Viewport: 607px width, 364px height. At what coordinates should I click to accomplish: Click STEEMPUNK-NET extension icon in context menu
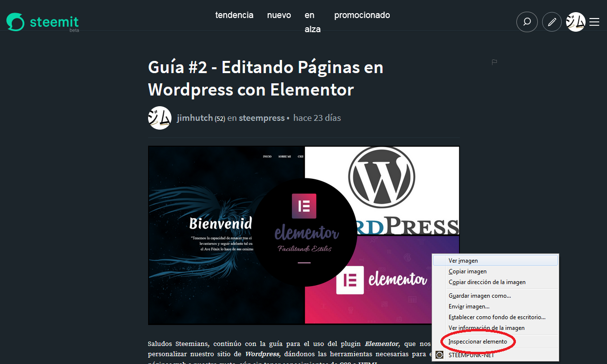point(439,355)
